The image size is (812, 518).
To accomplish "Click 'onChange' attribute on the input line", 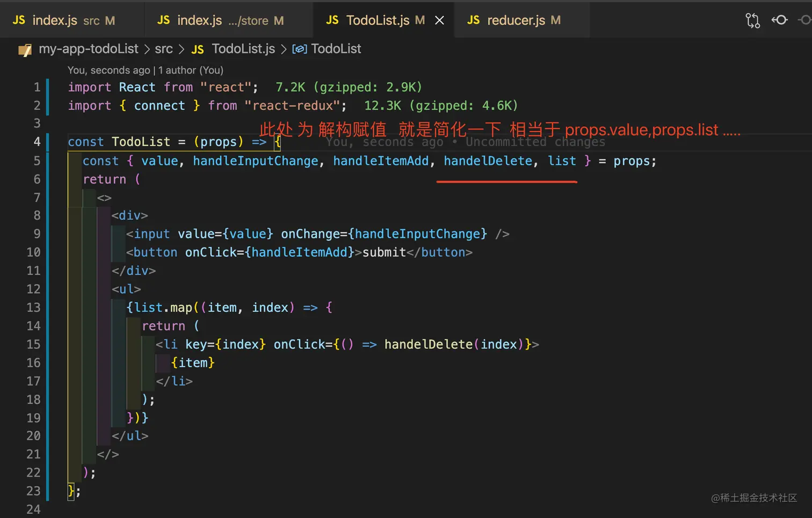I will 310,234.
